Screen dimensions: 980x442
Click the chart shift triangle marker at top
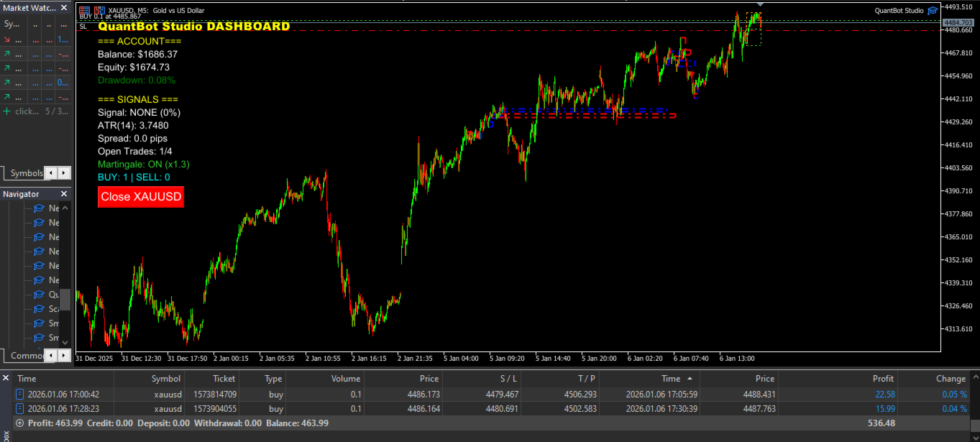tap(761, 6)
